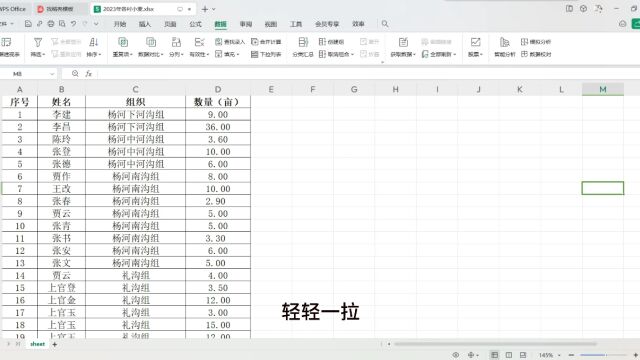Open the 视图 View ribbon tab
The width and height of the screenshot is (640, 360).
(x=271, y=24)
